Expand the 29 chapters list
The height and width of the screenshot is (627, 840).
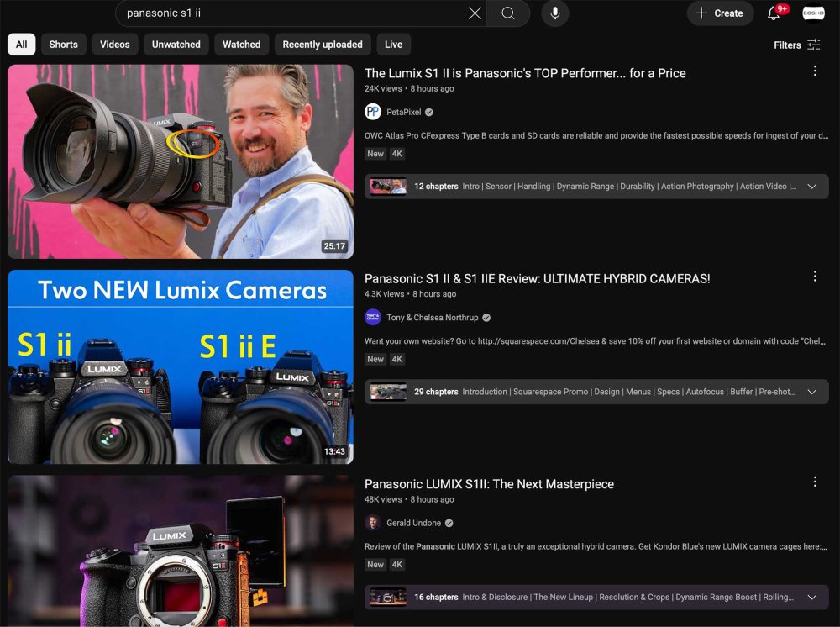pos(811,392)
